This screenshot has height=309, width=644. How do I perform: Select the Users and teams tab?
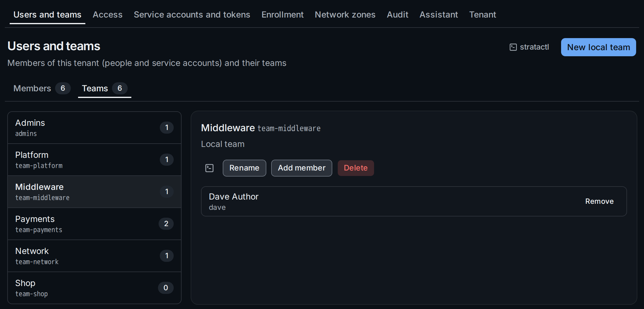coord(48,15)
